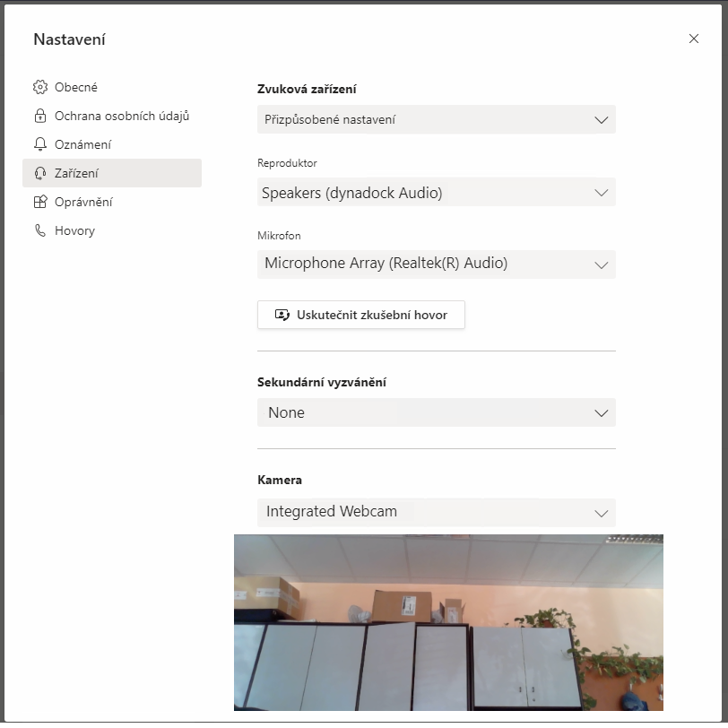Open the Integrated Webcam camera dropdown
This screenshot has width=728, height=728.
click(x=437, y=513)
